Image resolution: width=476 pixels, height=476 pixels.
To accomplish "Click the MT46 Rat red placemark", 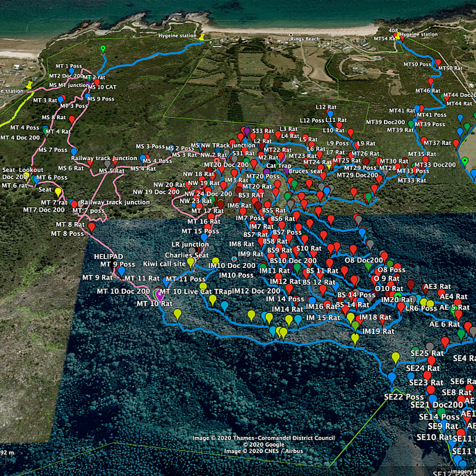I will (432, 81).
